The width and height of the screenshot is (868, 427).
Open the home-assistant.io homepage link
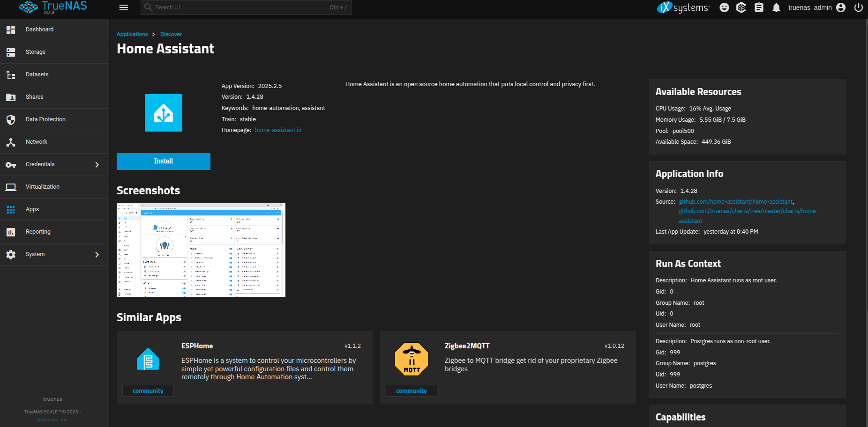(x=278, y=130)
